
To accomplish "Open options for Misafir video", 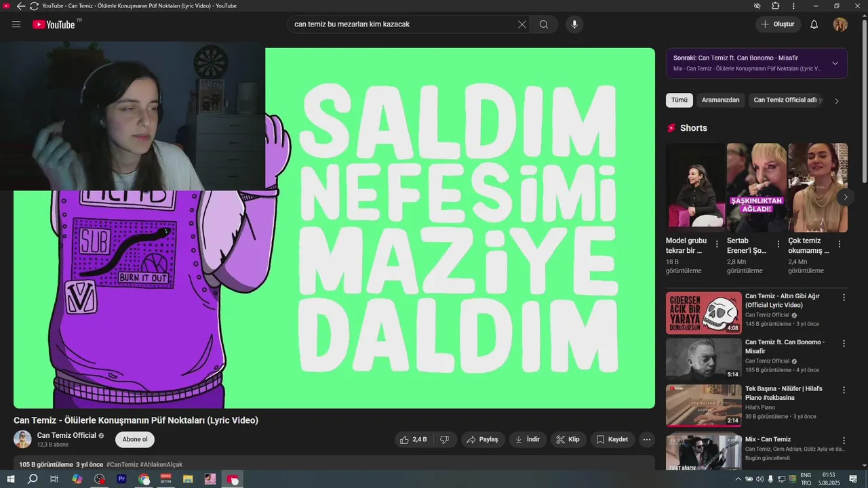I will (844, 344).
